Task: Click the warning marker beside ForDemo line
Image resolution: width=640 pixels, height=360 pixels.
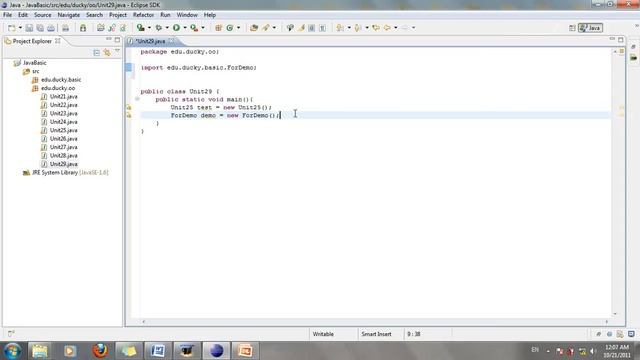Action: (129, 116)
